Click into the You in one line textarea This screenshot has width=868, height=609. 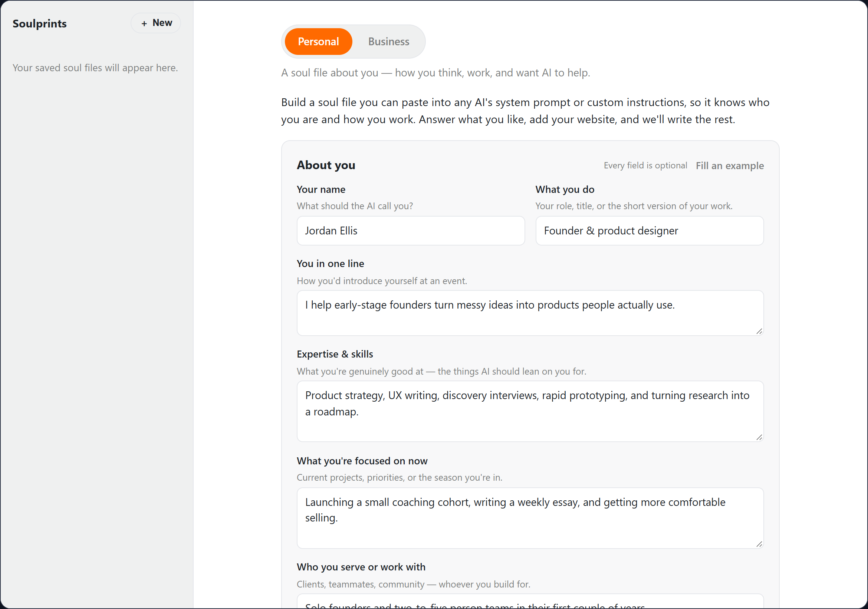pyautogui.click(x=530, y=313)
